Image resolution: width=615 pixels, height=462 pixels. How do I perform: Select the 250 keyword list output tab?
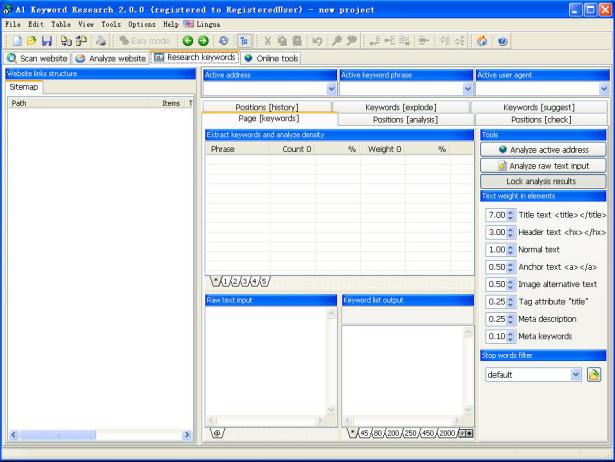(x=410, y=433)
